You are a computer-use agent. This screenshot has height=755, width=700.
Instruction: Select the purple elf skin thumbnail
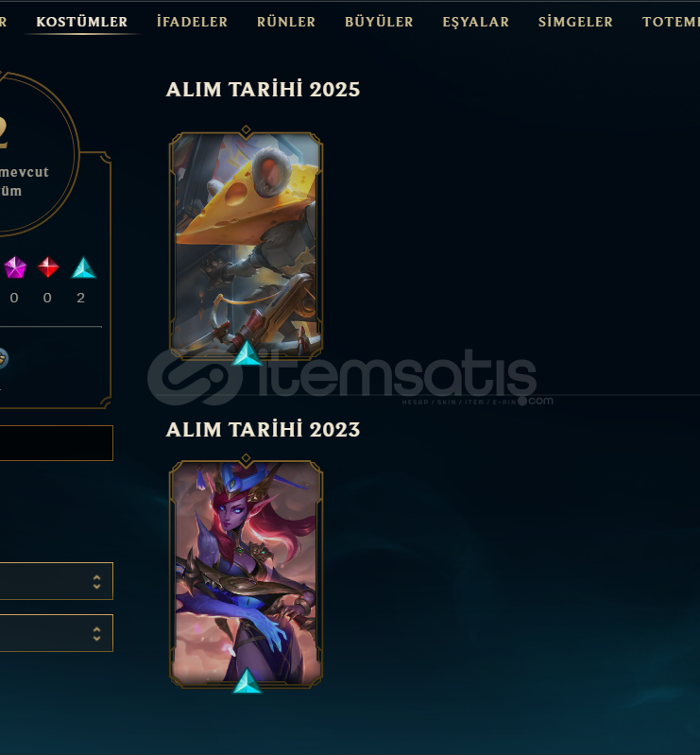click(x=246, y=574)
